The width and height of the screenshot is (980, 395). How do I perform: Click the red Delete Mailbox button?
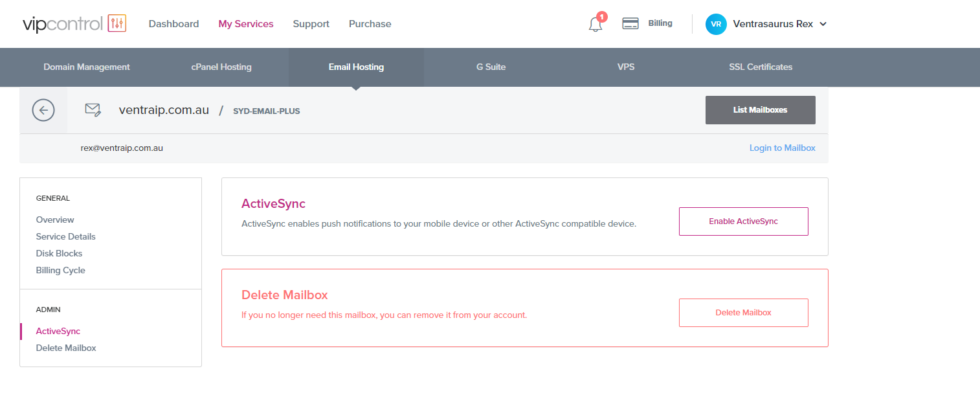pyautogui.click(x=744, y=313)
